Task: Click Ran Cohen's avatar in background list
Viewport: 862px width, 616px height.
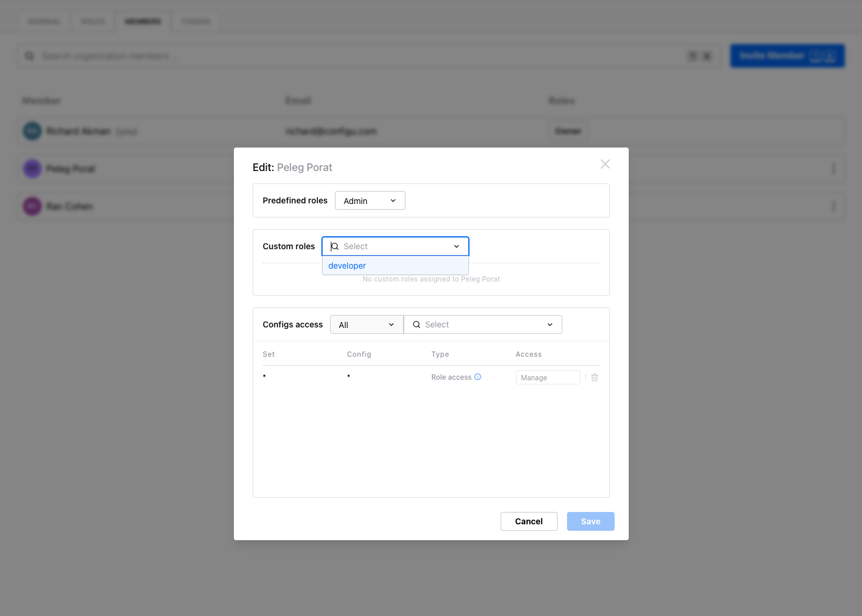Action: pos(32,206)
